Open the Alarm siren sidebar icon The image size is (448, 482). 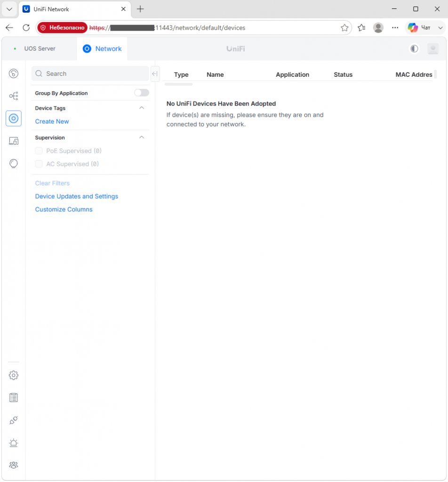(14, 442)
